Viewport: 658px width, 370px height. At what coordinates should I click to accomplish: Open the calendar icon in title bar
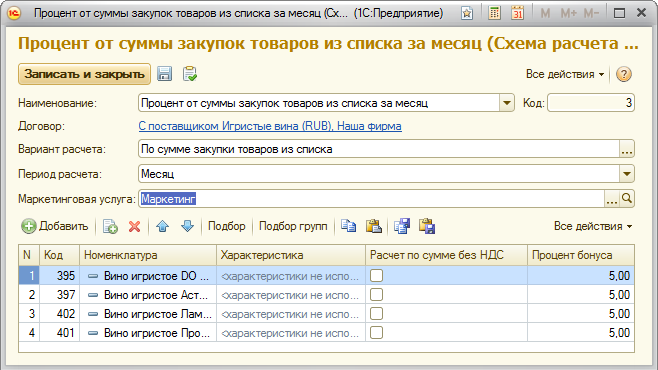[x=517, y=13]
